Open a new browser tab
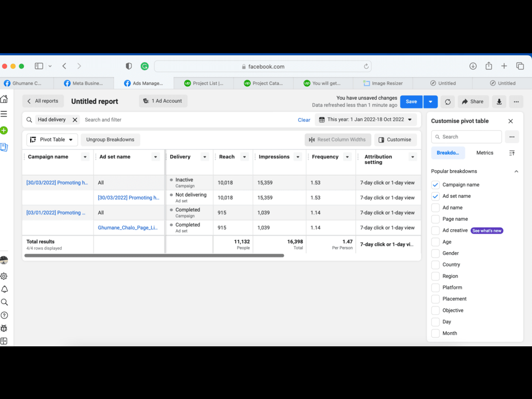 [x=504, y=66]
